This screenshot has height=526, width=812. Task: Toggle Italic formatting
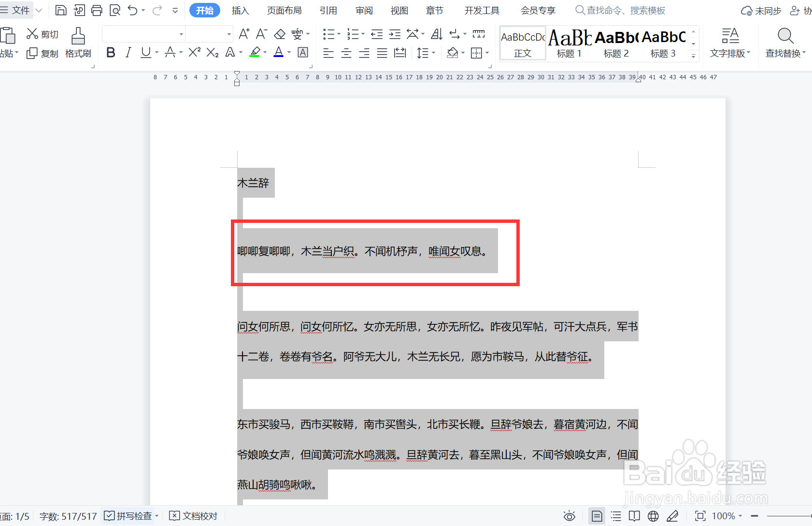(128, 53)
